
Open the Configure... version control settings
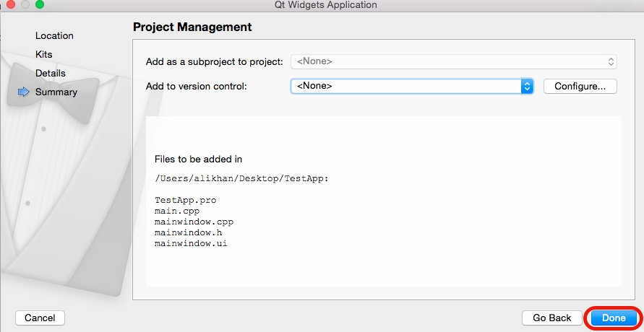coord(580,86)
